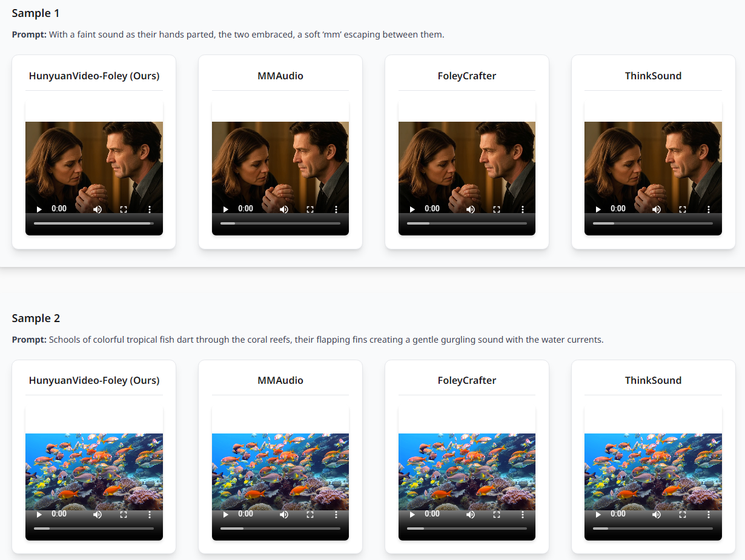Image resolution: width=745 pixels, height=560 pixels.
Task: Enter fullscreen on Sample 1 ThinkSound video
Action: pyautogui.click(x=683, y=209)
